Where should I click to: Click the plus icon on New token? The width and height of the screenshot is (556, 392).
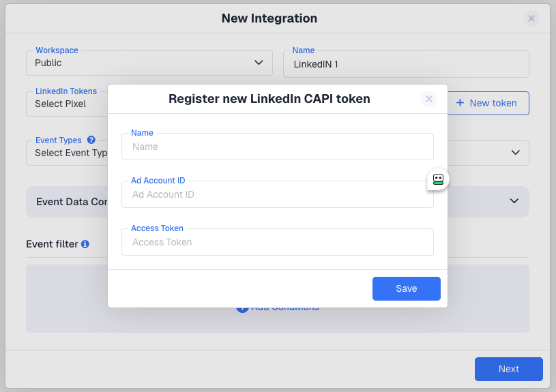click(460, 103)
